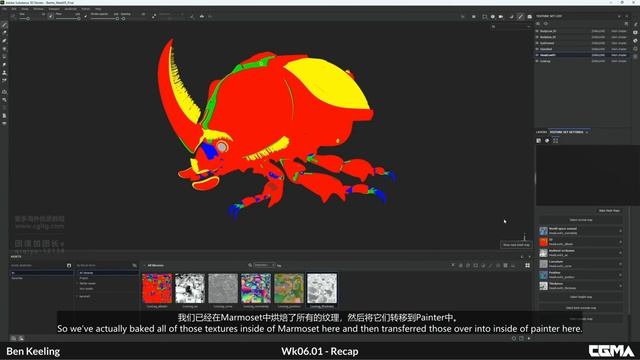Open the viewport channel dropdown at top right
Viewport: 640px width, 360px height.
511,27
